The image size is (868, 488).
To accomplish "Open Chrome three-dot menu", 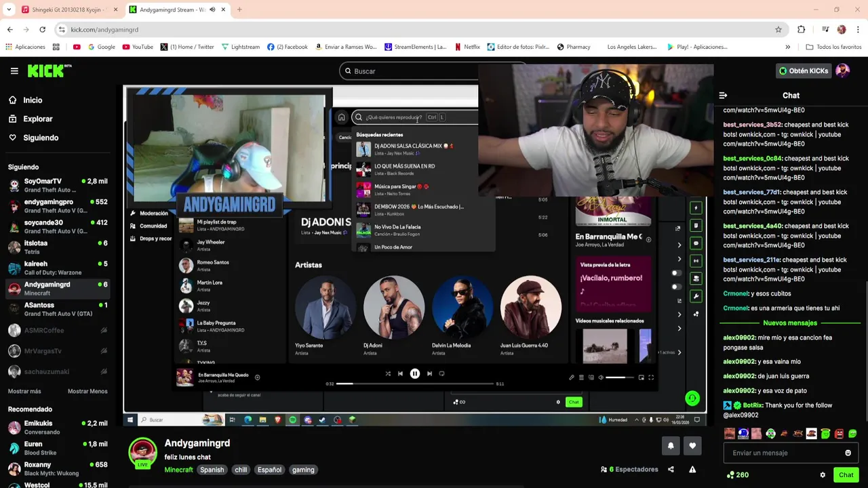I will (859, 30).
